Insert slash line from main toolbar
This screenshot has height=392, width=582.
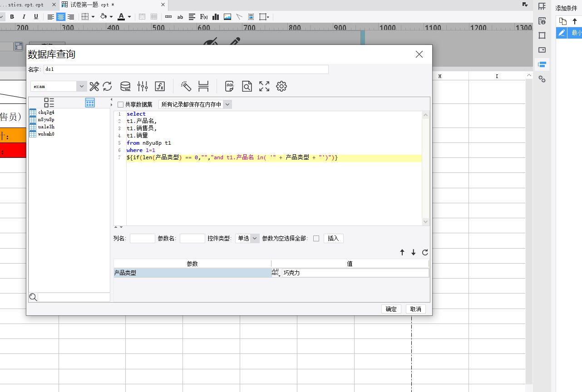(x=239, y=17)
